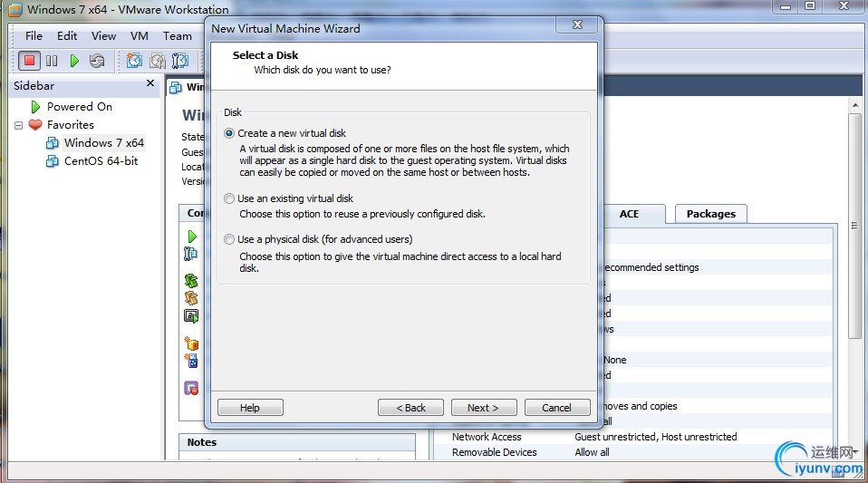
Task: Open the File menu
Action: coord(34,36)
